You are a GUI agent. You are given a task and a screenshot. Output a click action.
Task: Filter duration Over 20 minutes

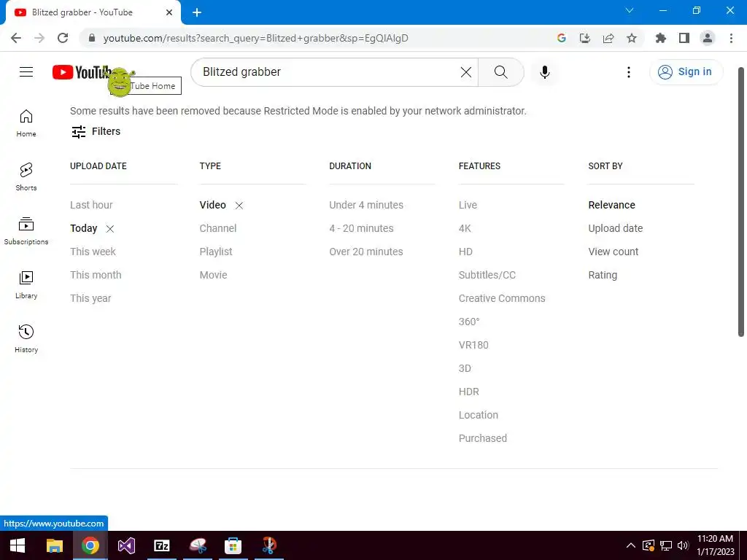(x=366, y=252)
